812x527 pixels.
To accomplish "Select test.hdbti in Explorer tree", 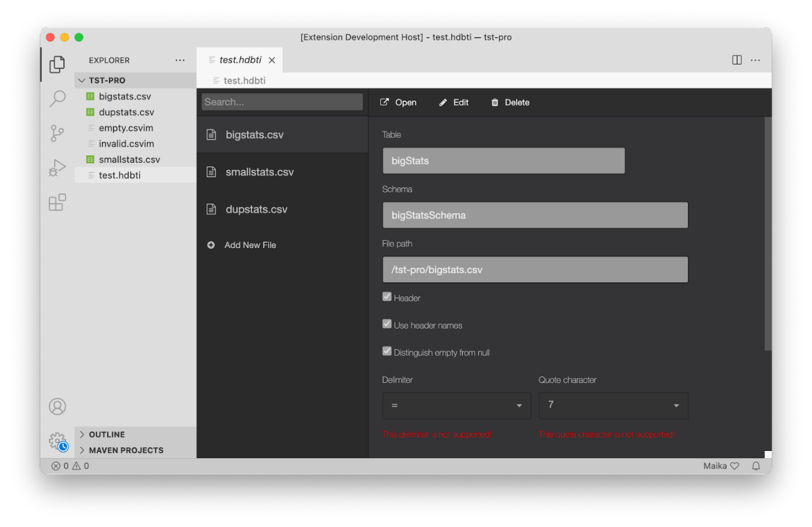I will point(135,175).
